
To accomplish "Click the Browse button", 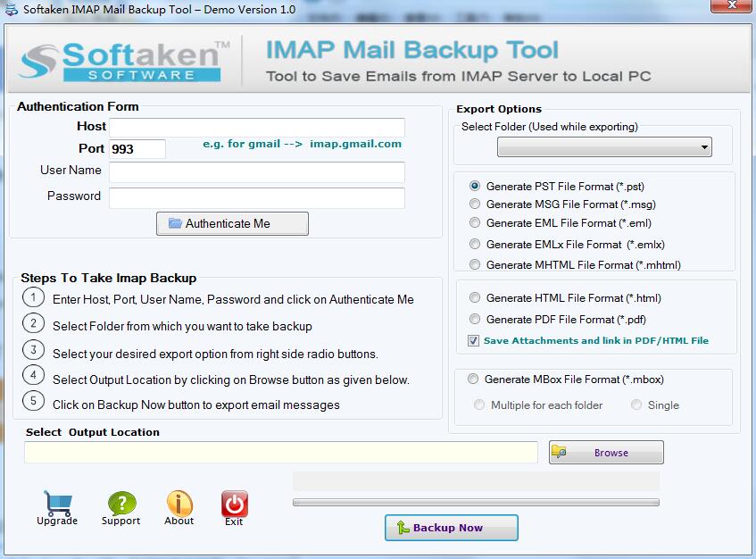I will coord(606,453).
